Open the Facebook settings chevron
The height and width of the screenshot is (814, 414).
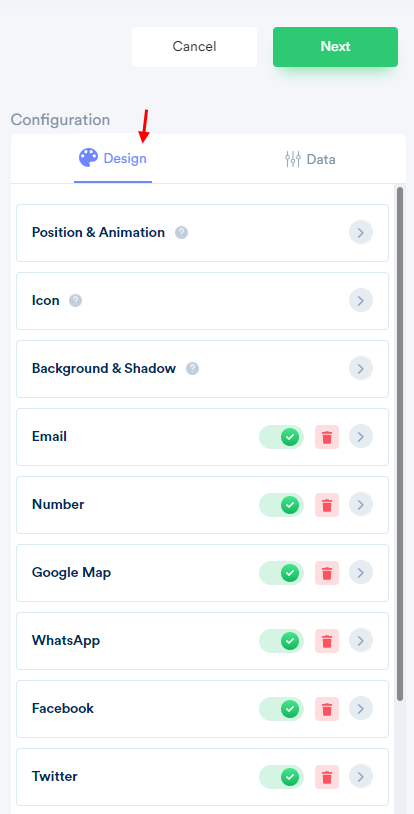tap(360, 709)
